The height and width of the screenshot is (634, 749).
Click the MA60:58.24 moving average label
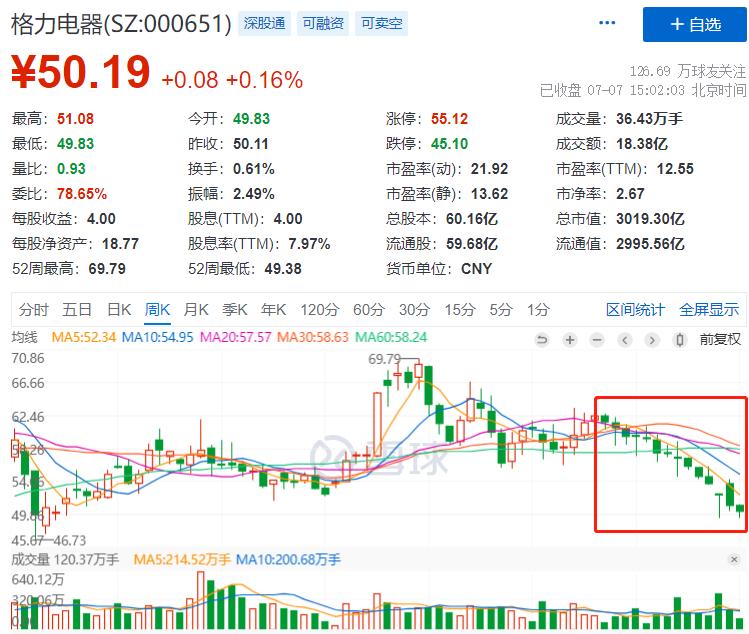point(391,337)
